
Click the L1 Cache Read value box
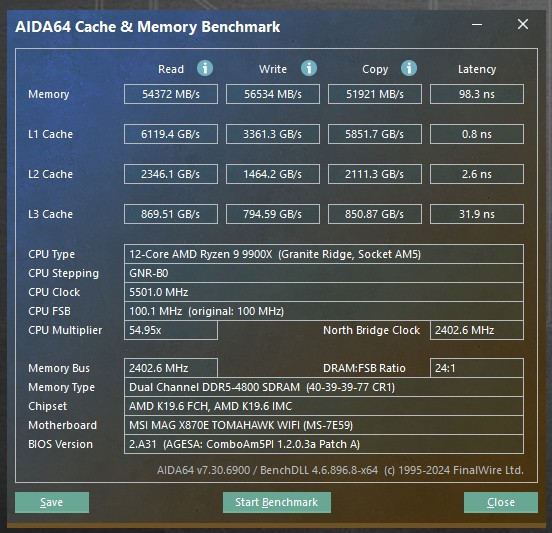[171, 134]
